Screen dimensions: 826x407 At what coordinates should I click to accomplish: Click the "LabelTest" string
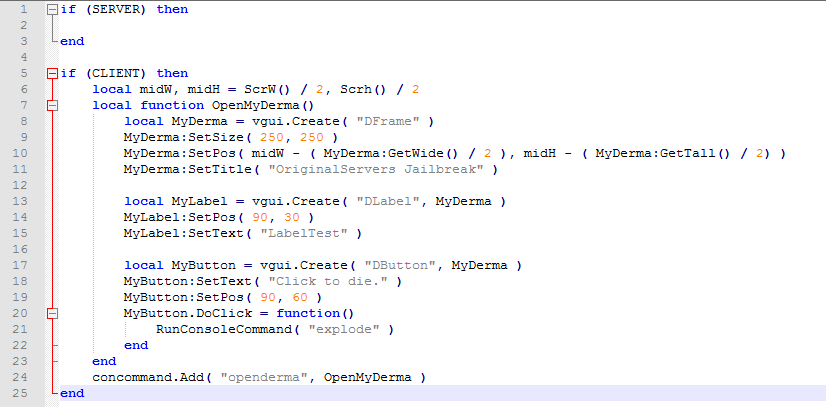304,233
